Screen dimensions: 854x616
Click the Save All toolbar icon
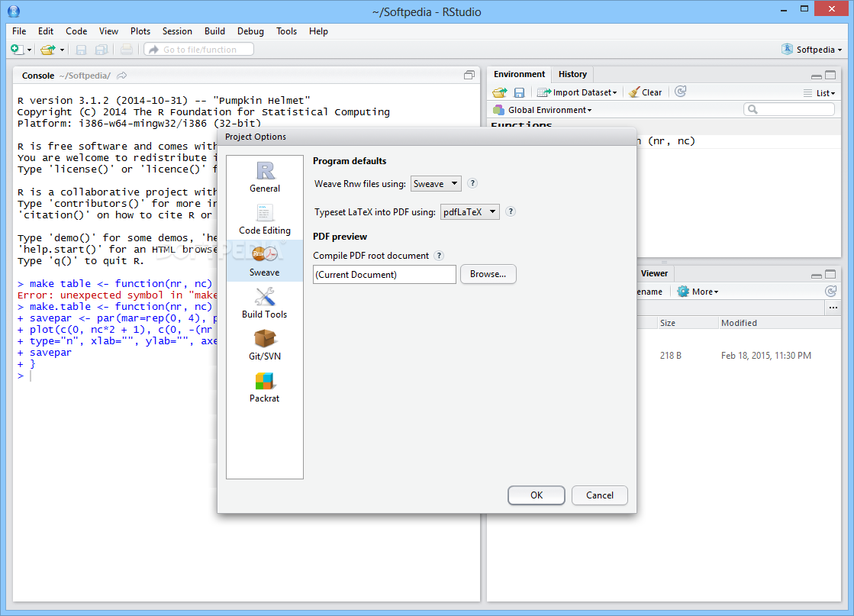(102, 50)
